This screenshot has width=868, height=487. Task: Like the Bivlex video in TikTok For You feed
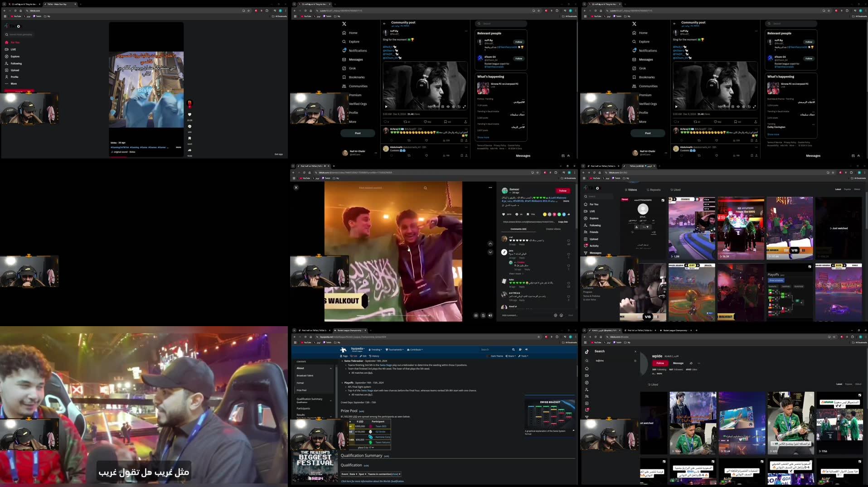click(x=189, y=115)
